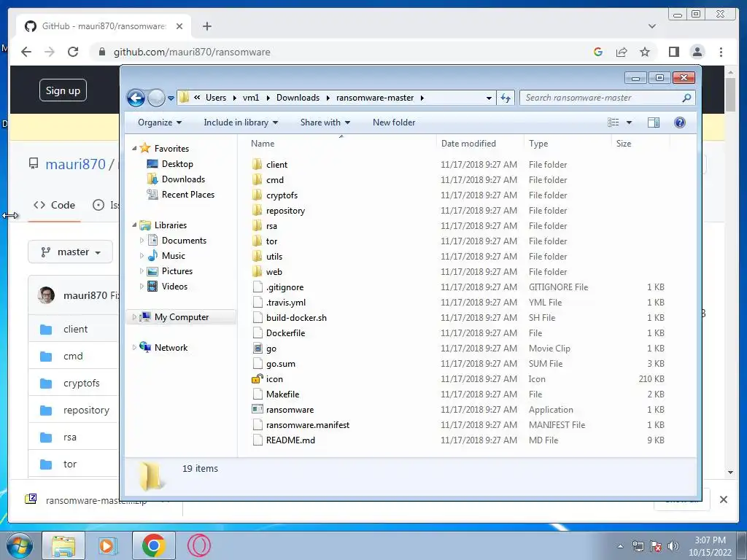
Task: Select the cryptofs folder in Explorer
Action: click(x=282, y=195)
